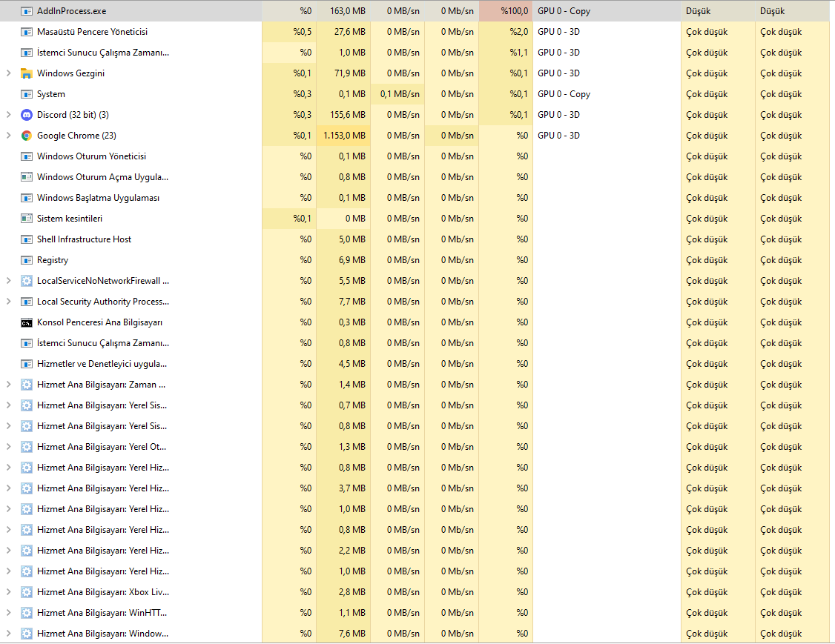Click the Masaüstü Pencere Yöneticisi icon

click(x=27, y=32)
